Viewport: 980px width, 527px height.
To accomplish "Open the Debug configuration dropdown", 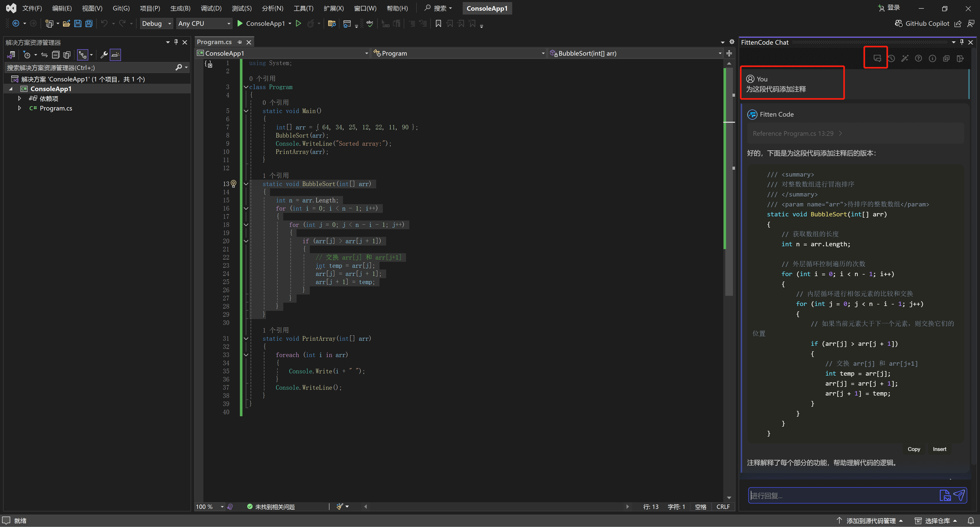I will (x=156, y=23).
